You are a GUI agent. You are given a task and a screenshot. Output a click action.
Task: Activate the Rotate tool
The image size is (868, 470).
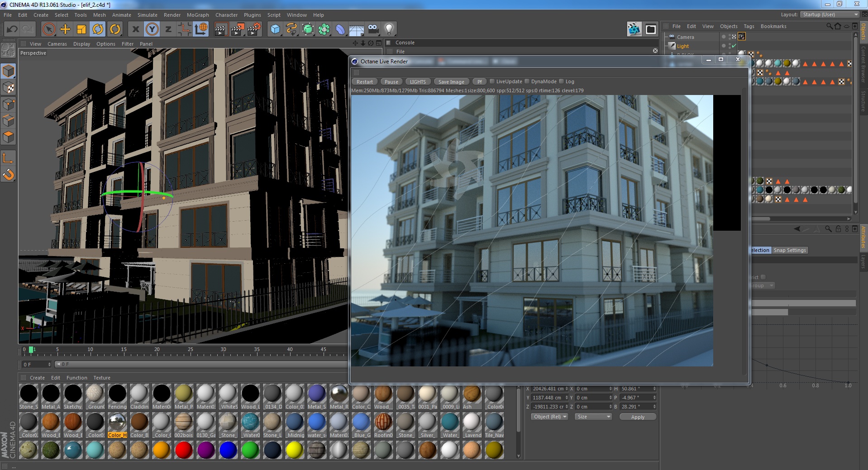pyautogui.click(x=98, y=29)
